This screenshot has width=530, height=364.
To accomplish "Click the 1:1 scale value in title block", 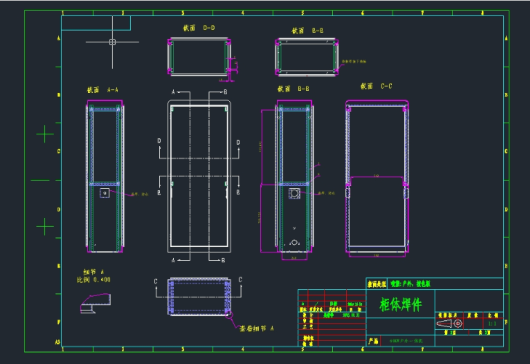I will click(492, 323).
